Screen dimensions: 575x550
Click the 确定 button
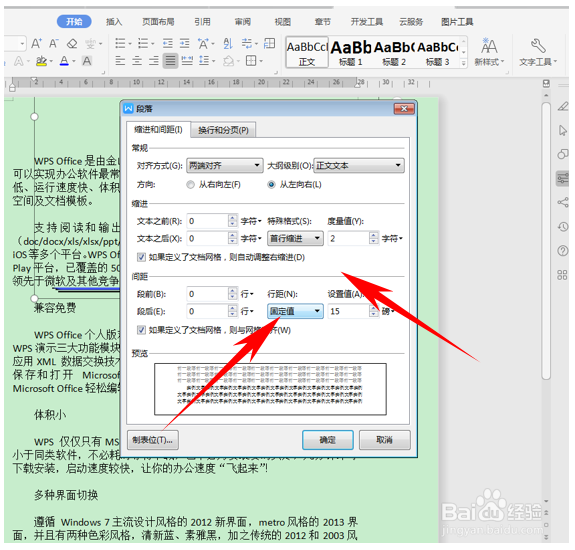click(328, 440)
